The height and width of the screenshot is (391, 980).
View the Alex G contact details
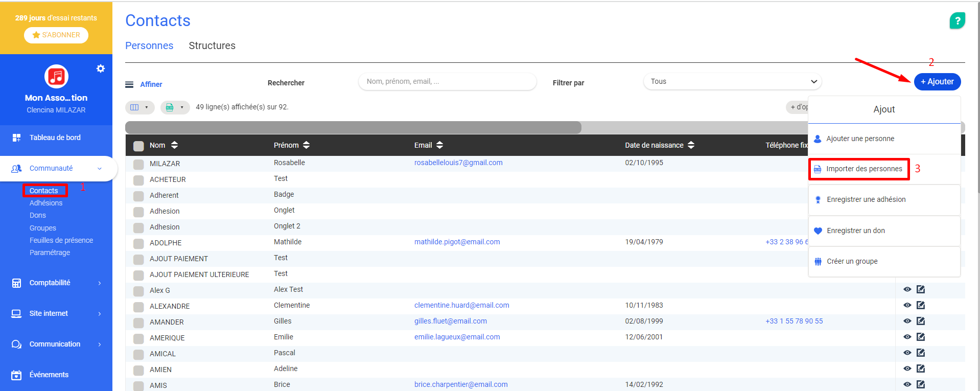907,289
